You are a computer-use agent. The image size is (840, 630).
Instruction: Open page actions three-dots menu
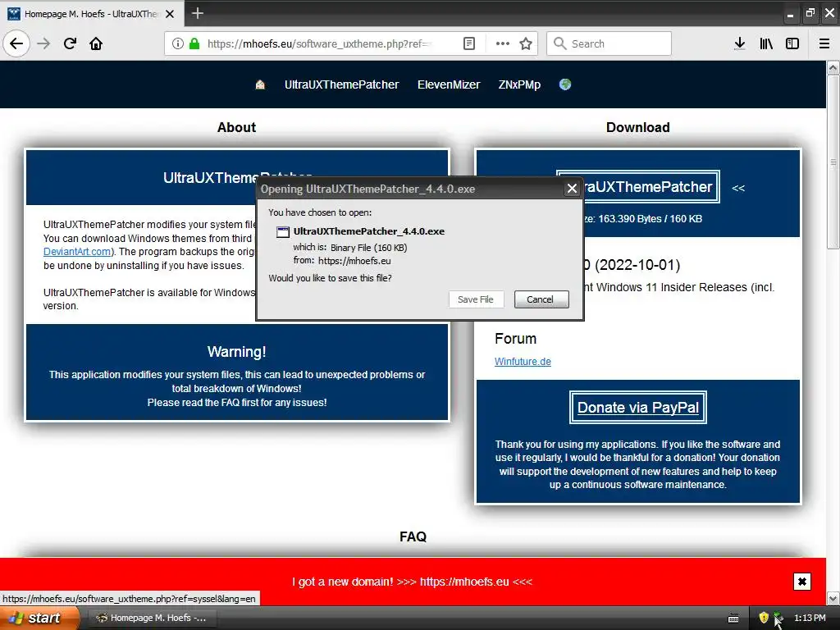[x=503, y=43]
